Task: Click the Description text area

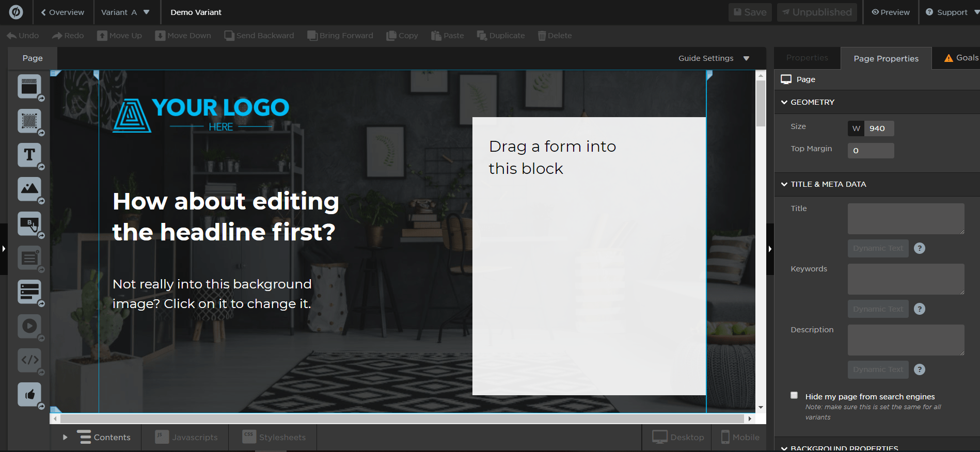Action: click(906, 340)
